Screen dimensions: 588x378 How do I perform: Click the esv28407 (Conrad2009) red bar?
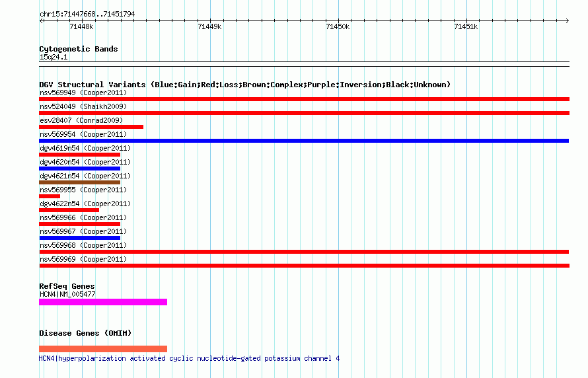click(91, 127)
